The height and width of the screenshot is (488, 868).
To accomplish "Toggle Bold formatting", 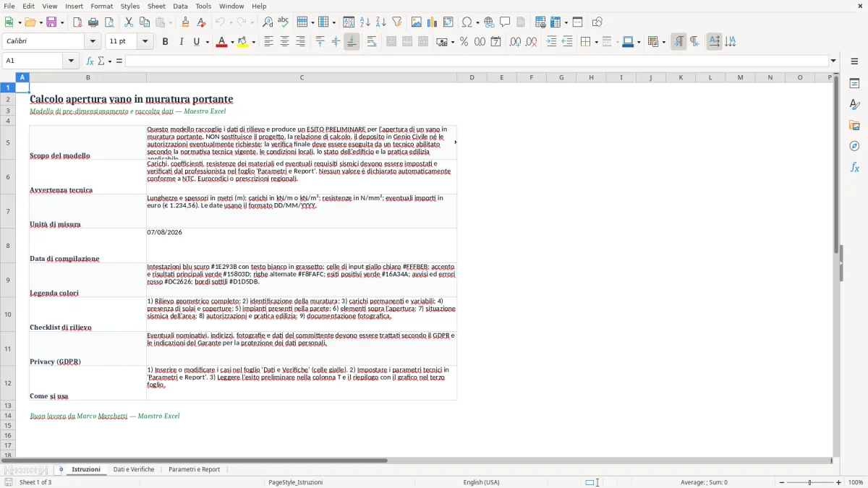I will tap(165, 42).
